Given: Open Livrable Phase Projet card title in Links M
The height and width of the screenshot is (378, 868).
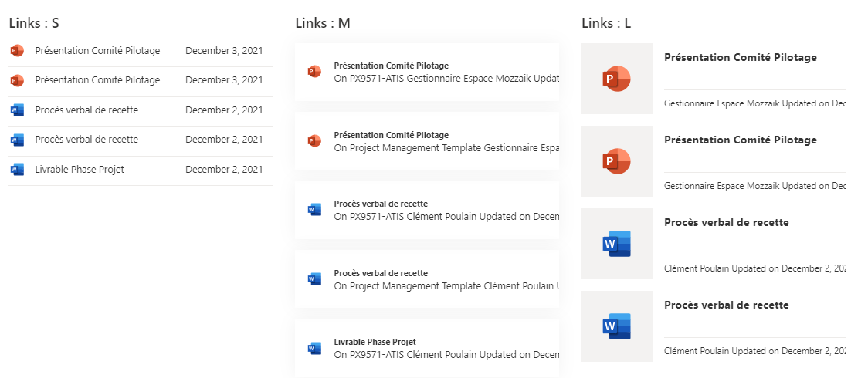Looking at the screenshot, I should point(375,342).
